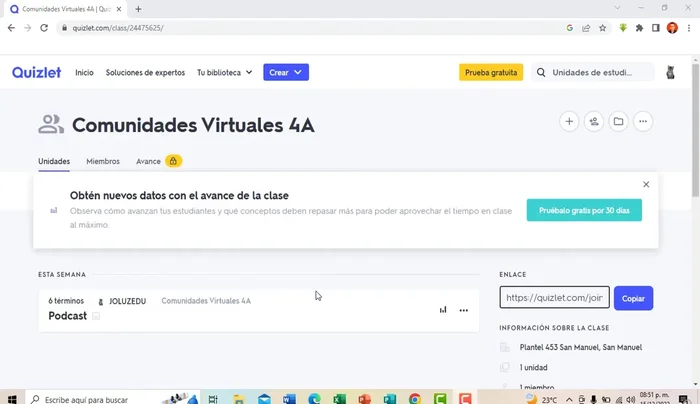Viewport: 700px width, 404px height.
Task: Open the Crear dropdown button
Action: [286, 72]
